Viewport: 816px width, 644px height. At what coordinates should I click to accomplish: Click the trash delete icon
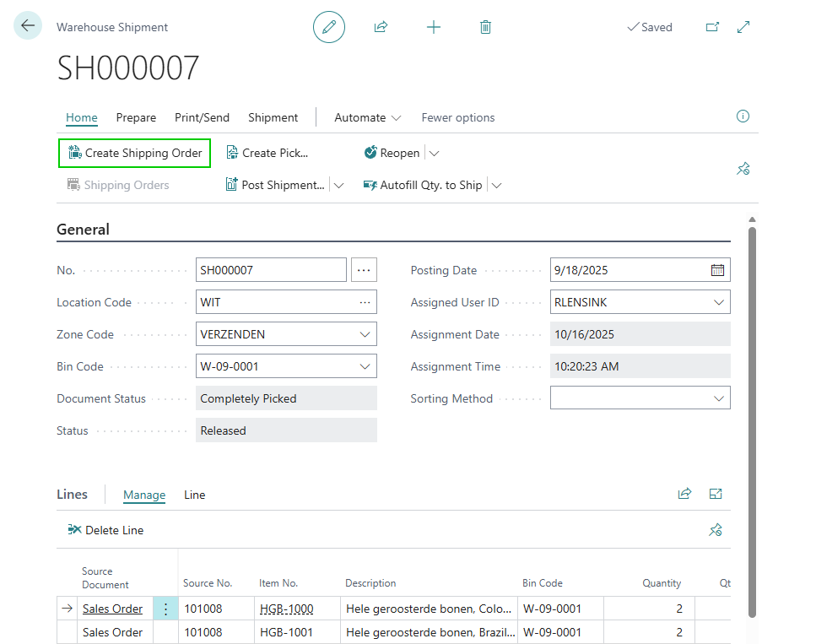[x=485, y=27]
